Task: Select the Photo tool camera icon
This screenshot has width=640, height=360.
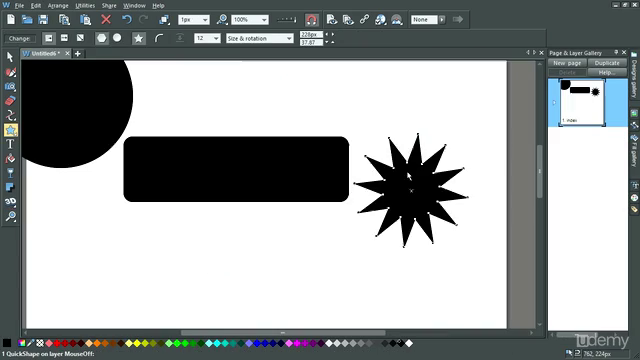Action: (10, 86)
